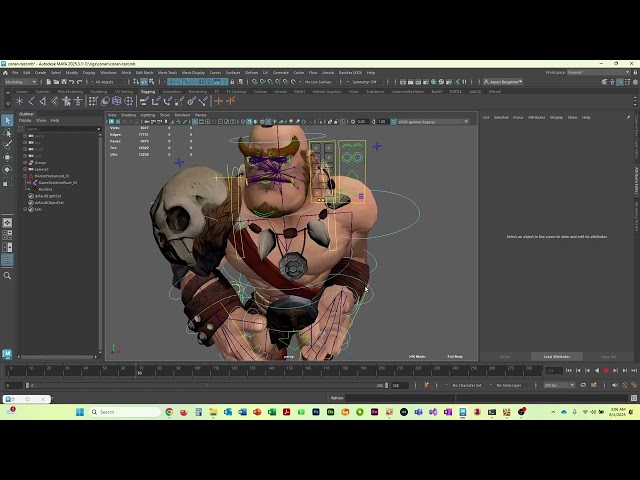640x480 pixels.
Task: Open the Modeling menu set dropdown
Action: (20, 82)
